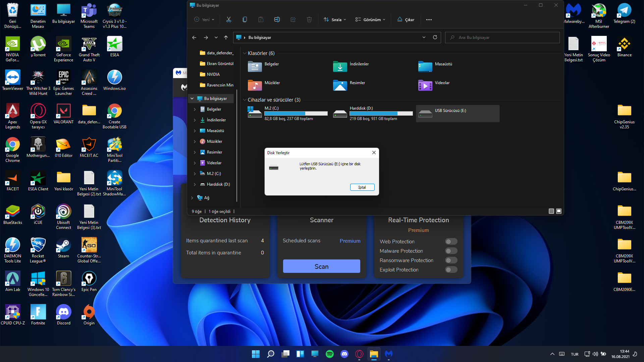Click the Copy icon in Explorer toolbar
Viewport: 644px width, 362px height.
[x=245, y=19]
